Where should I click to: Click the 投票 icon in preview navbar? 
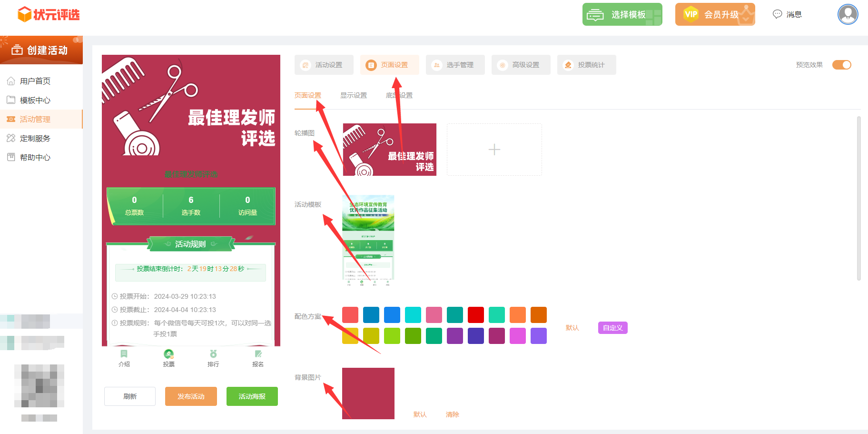click(168, 354)
